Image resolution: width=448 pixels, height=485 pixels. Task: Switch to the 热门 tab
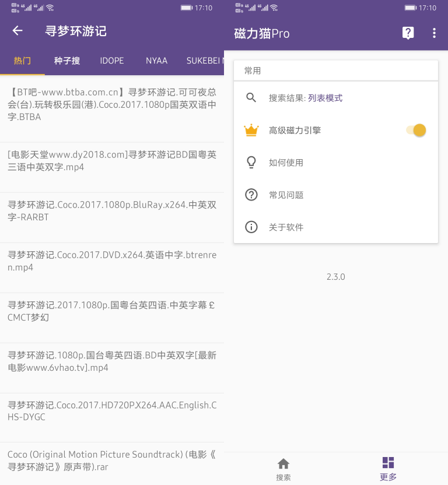tap(22, 61)
